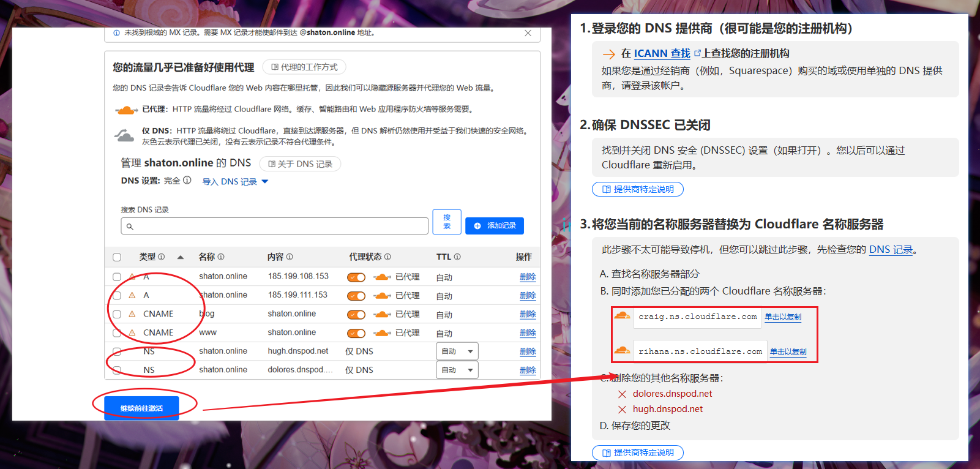Check box for NS dolores.dnspod record
980x469 pixels.
(117, 370)
